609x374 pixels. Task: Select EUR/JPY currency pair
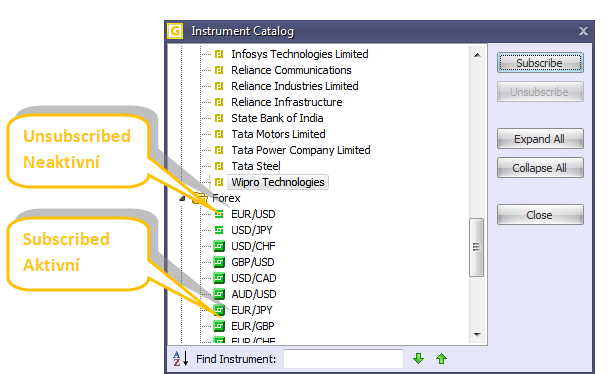252,310
